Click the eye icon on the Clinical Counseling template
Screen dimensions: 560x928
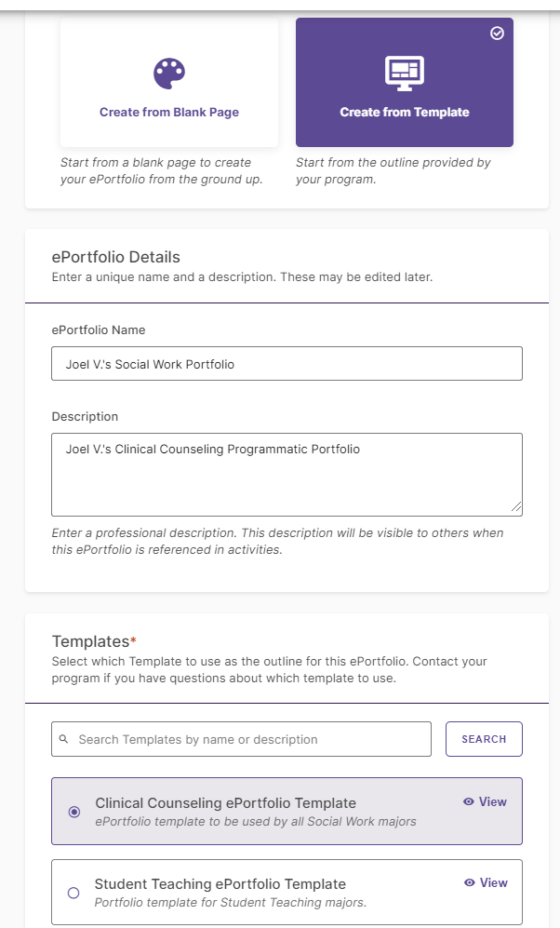click(x=468, y=801)
